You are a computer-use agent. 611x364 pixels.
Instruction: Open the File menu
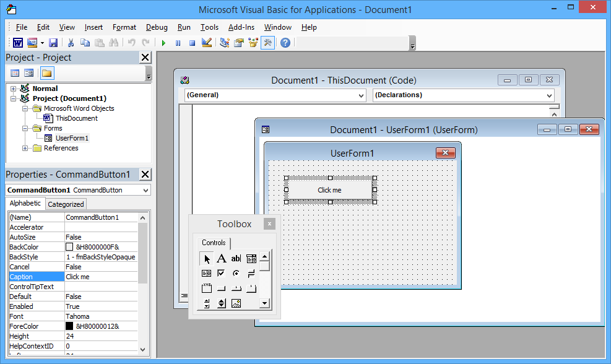[x=22, y=27]
